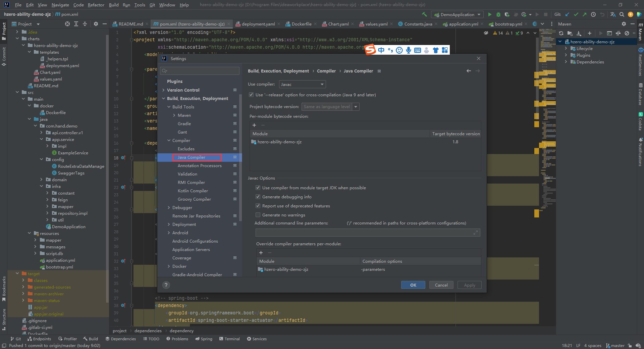The image size is (644, 349).
Task: Open DemoApplication in the project tree
Action: pos(68,227)
